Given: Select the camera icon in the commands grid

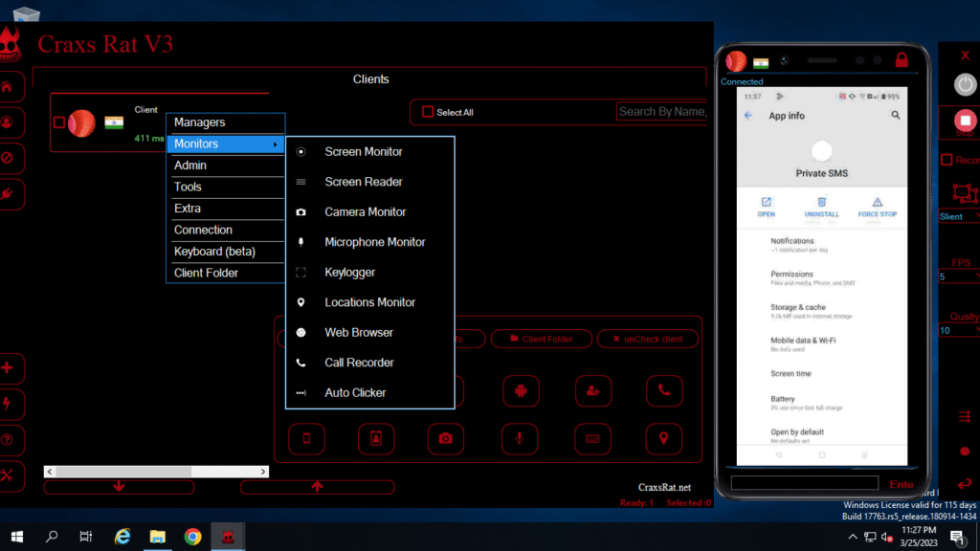Looking at the screenshot, I should pyautogui.click(x=448, y=438).
